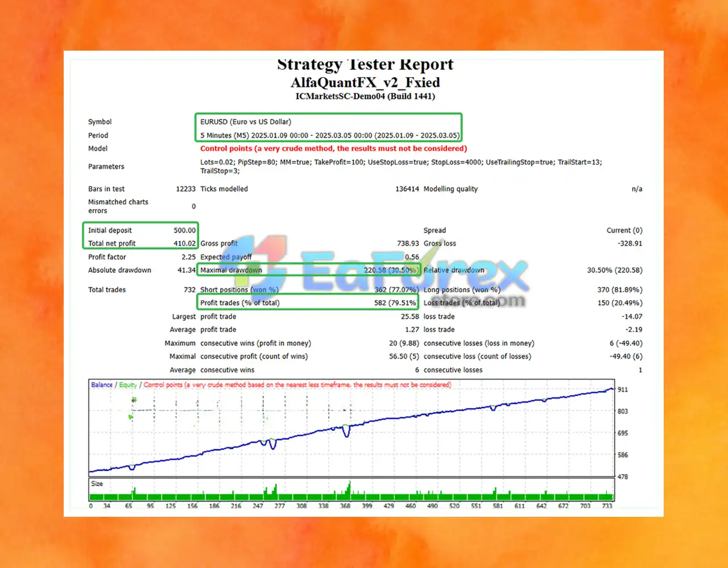
Task: Select the consecutive profit value "56.50 (5)"
Action: tap(404, 356)
